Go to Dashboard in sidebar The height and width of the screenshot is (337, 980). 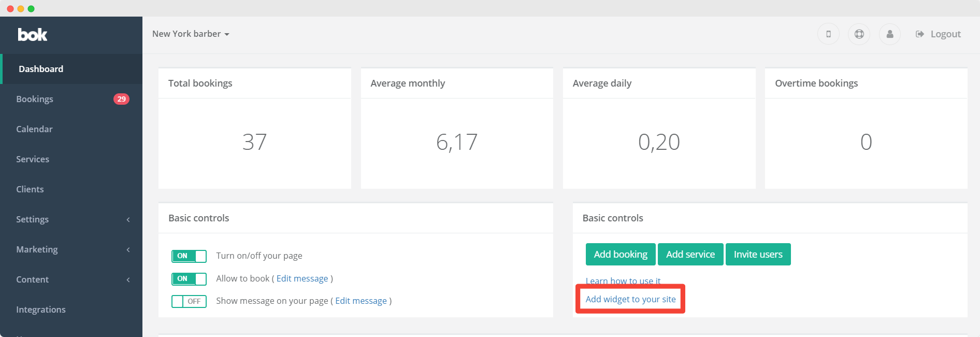coord(71,69)
